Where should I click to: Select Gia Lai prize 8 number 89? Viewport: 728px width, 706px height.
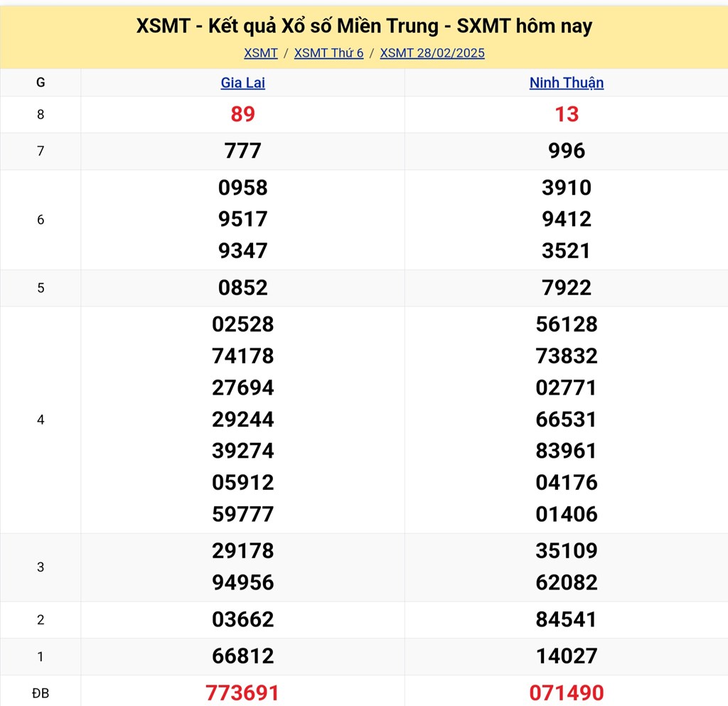242,114
